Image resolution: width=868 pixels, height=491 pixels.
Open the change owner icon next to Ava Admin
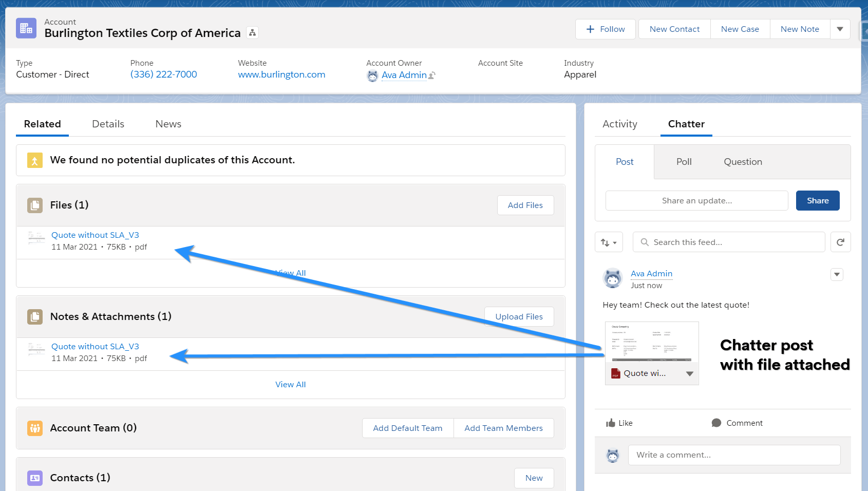[432, 75]
